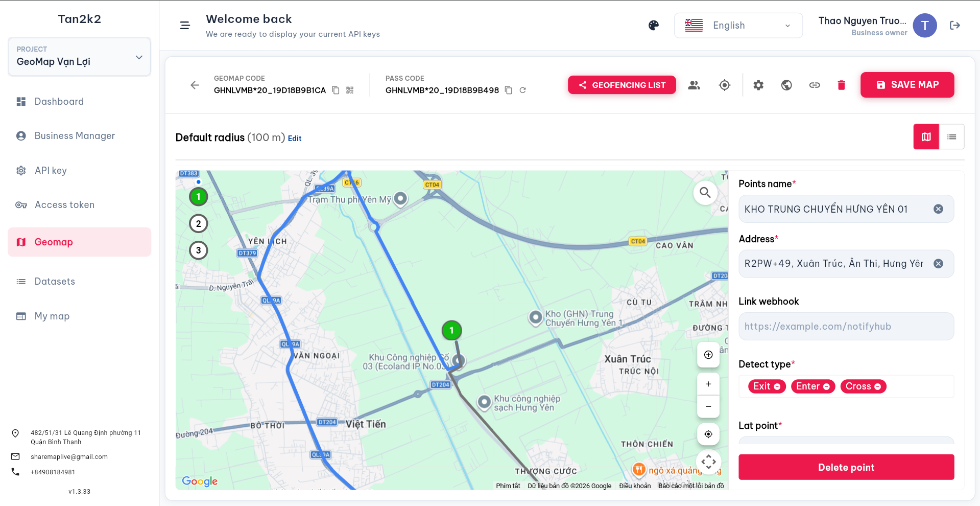Open the map search magnifier
The image size is (980, 506).
point(705,193)
